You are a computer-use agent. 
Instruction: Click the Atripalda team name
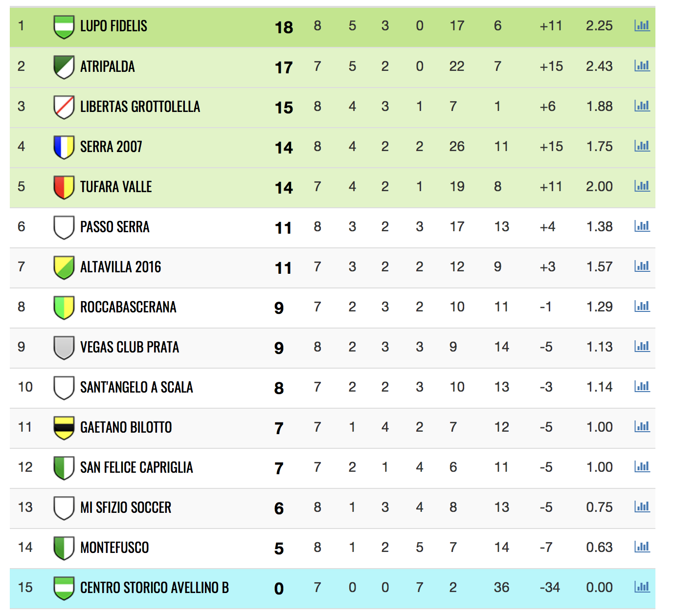point(107,66)
